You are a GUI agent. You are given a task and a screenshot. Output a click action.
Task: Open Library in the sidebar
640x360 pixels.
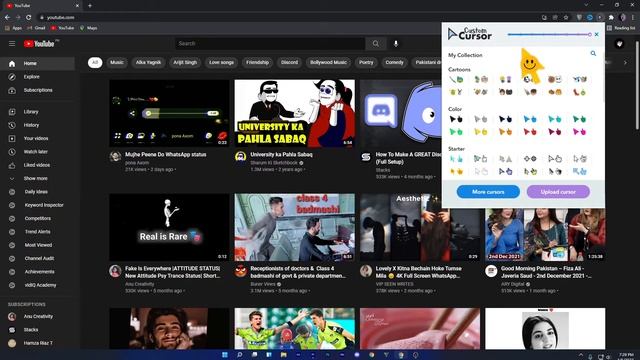click(38, 112)
